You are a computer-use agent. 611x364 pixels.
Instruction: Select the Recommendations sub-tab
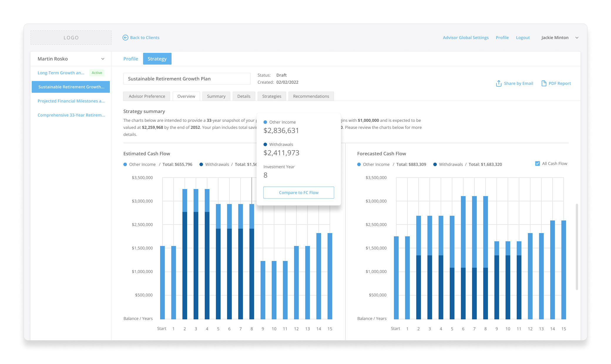pyautogui.click(x=311, y=96)
